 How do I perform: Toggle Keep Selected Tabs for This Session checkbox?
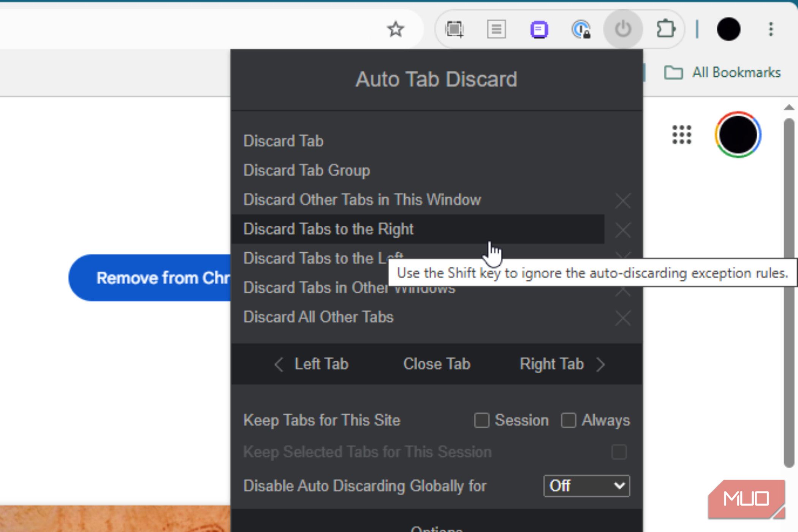pyautogui.click(x=619, y=452)
